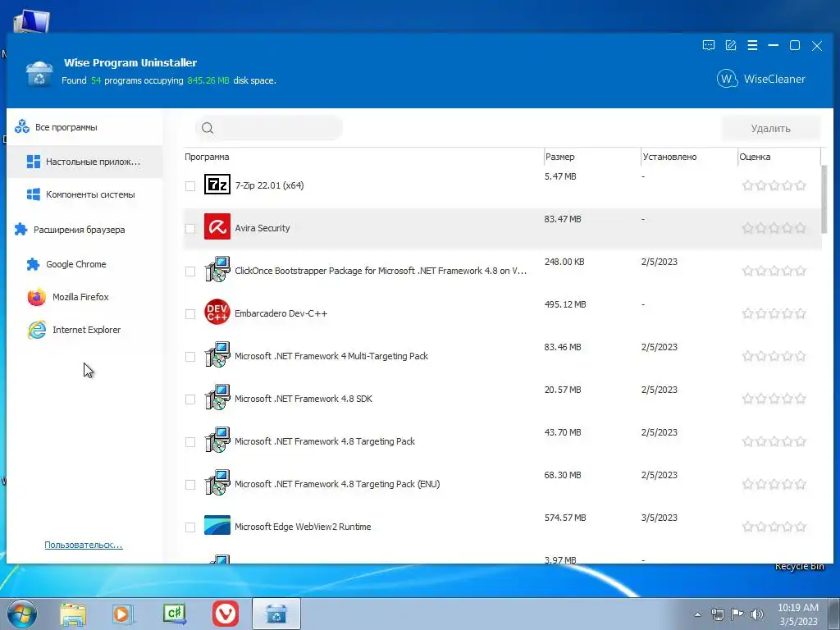Viewport: 840px width, 630px height.
Task: Click the active Wise Uninstaller taskbar button
Action: 276,614
